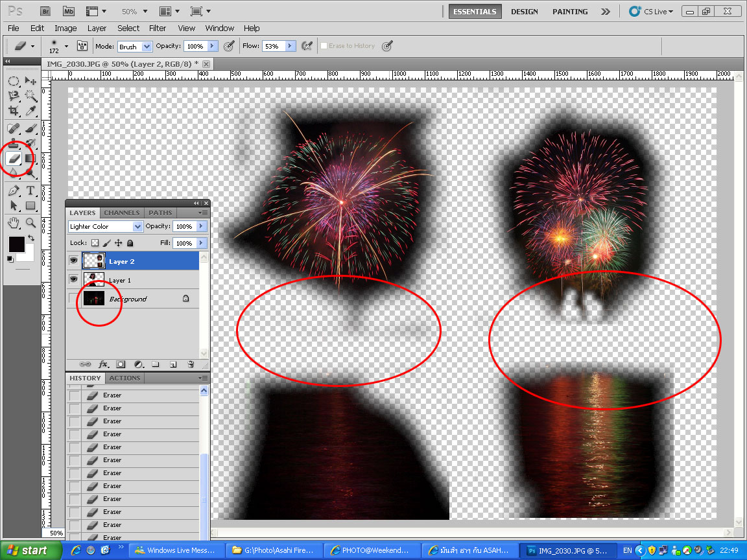
Task: Select the Crop tool
Action: pyautogui.click(x=14, y=111)
